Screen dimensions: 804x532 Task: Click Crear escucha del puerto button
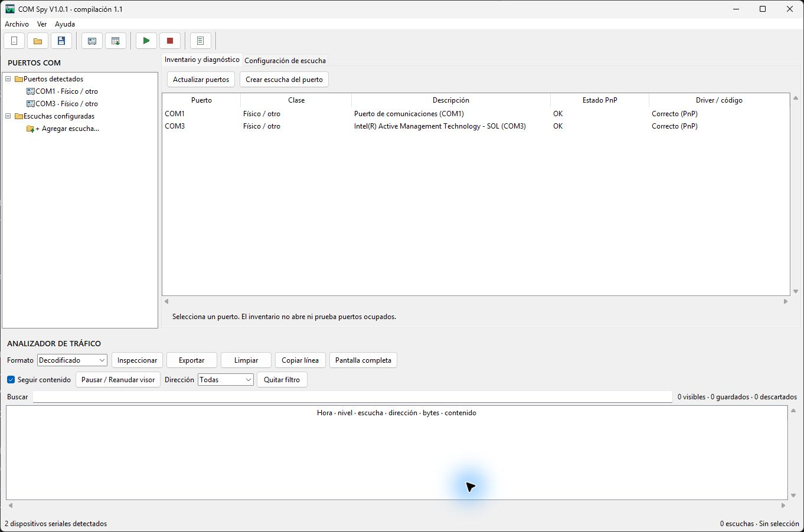point(284,80)
